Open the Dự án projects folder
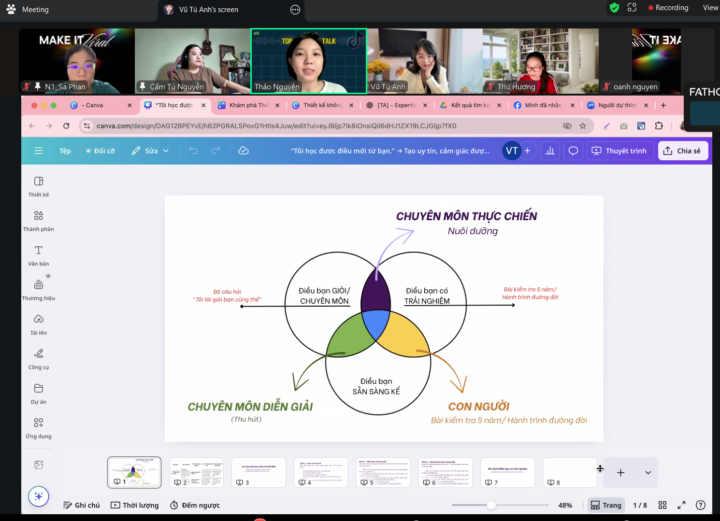This screenshot has height=521, width=720. [38, 393]
